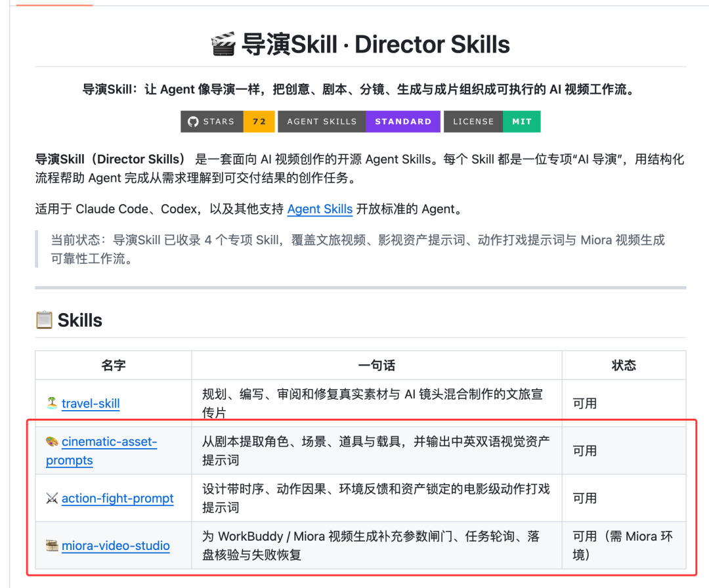Open the Agent Skills link

click(x=320, y=209)
